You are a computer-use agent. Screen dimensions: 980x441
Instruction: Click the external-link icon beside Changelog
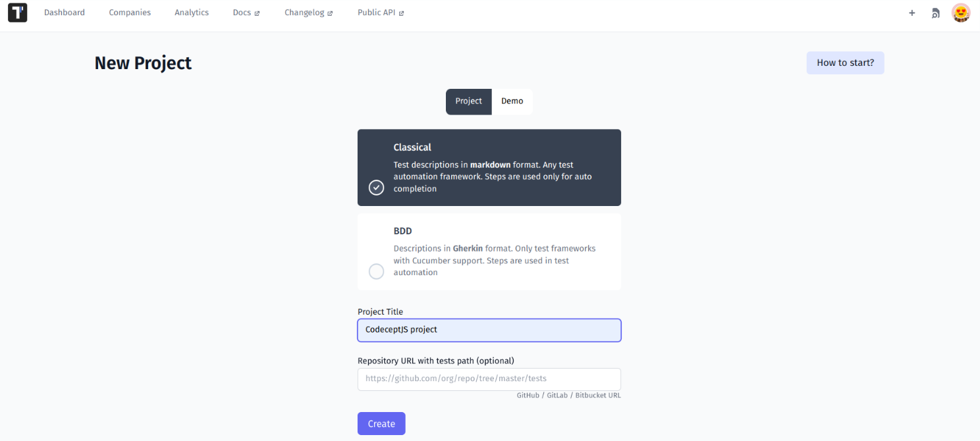331,12
